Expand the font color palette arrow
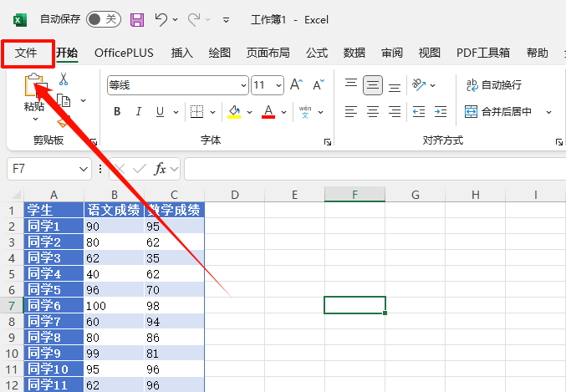Screen dimensions: 566x392 283,112
